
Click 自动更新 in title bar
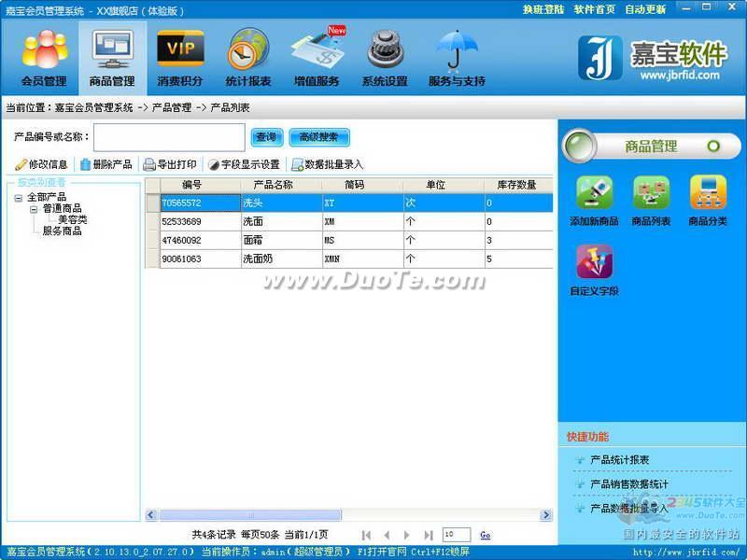[x=645, y=9]
